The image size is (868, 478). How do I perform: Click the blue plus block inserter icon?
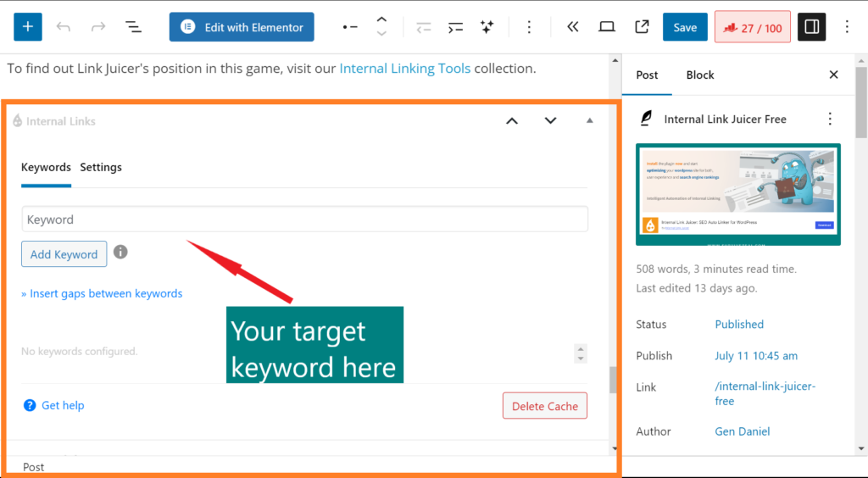pyautogui.click(x=28, y=27)
